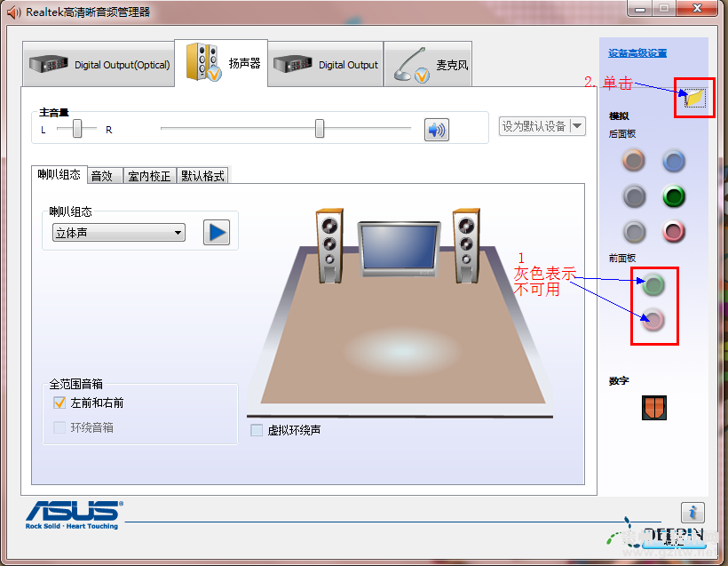Click the green front panel jack

pos(653,285)
